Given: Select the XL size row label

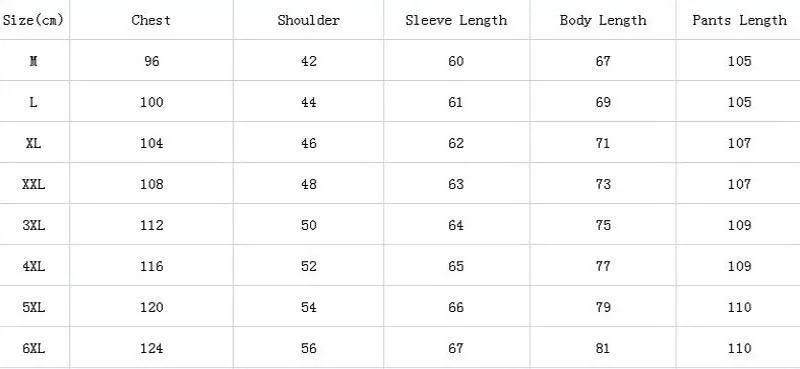Looking at the screenshot, I should coord(33,143).
